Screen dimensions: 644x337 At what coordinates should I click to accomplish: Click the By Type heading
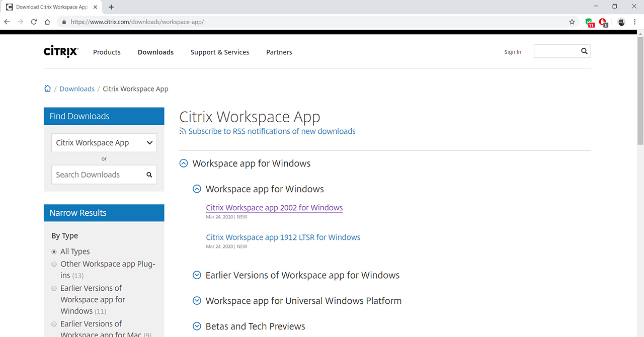[65, 235]
